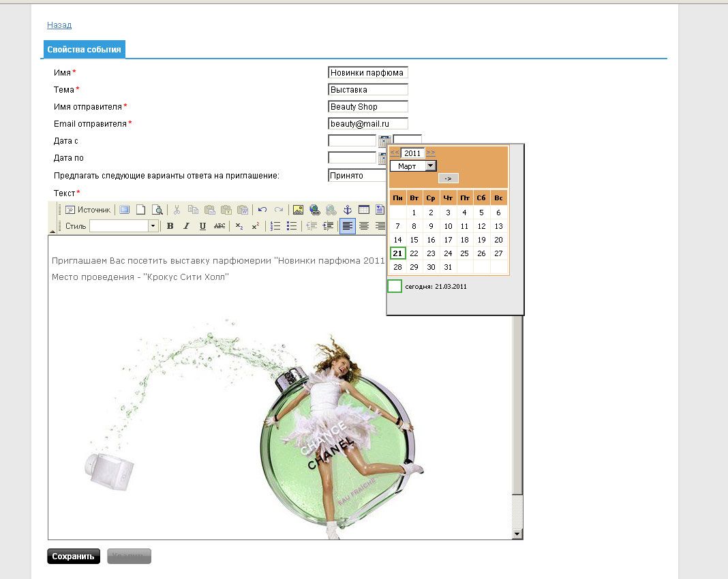Viewport: 728px width, 579px height.
Task: Select day 15 in the calendar
Action: [414, 240]
